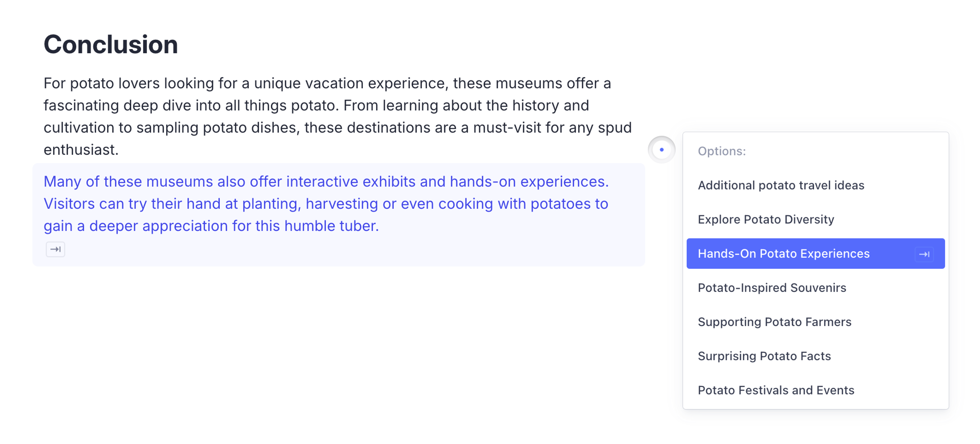The height and width of the screenshot is (444, 980).
Task: Choose the 'Supporting Potato Farmers' option
Action: (x=774, y=322)
